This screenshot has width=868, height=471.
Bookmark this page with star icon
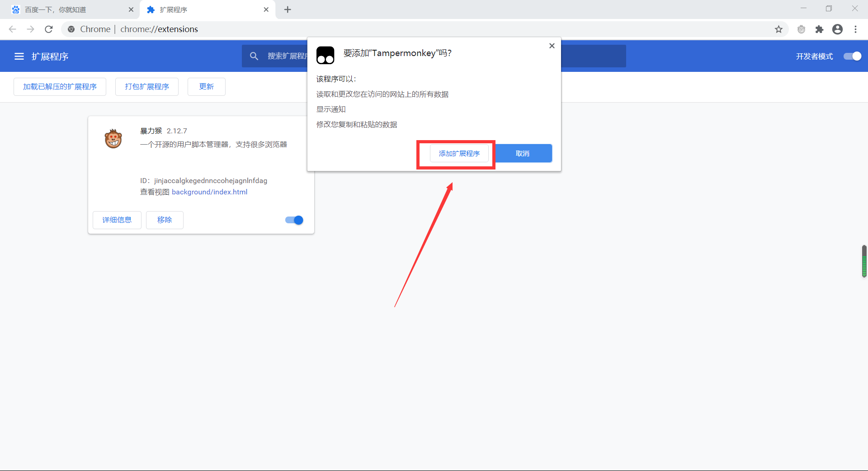778,29
